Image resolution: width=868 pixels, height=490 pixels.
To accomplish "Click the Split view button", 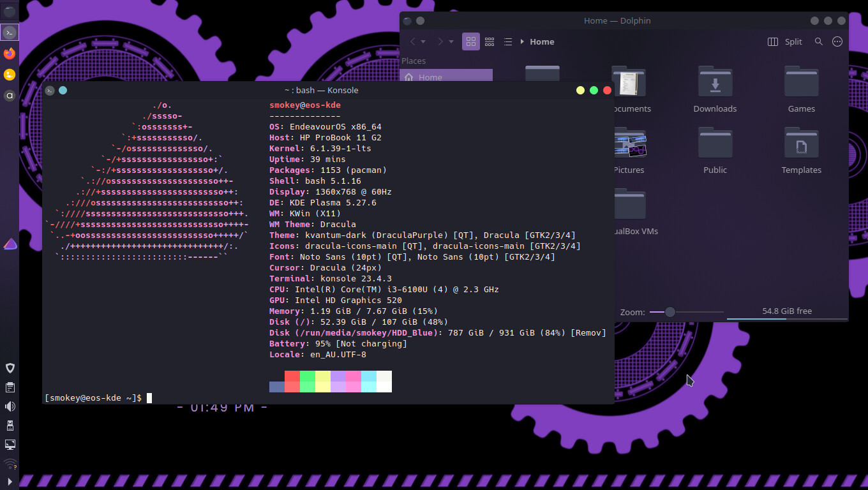I will (x=785, y=41).
